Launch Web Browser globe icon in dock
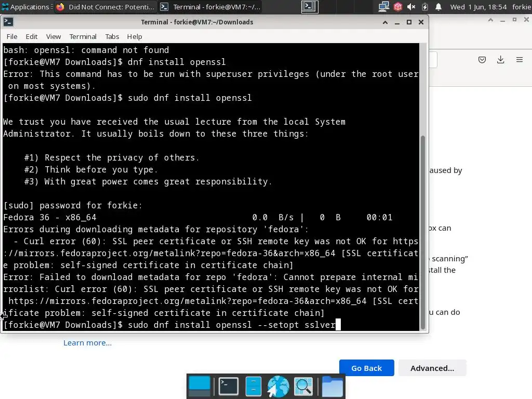This screenshot has height=399, width=532. coord(278,386)
